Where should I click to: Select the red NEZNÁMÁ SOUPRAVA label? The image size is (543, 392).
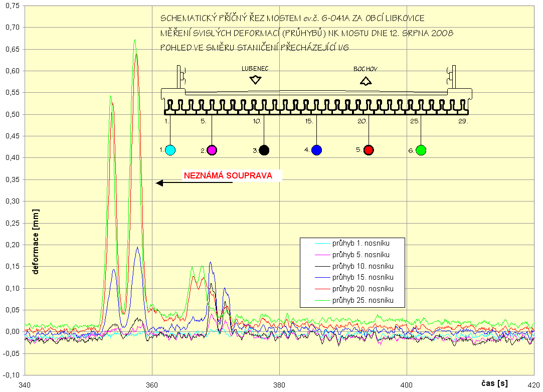pos(228,176)
